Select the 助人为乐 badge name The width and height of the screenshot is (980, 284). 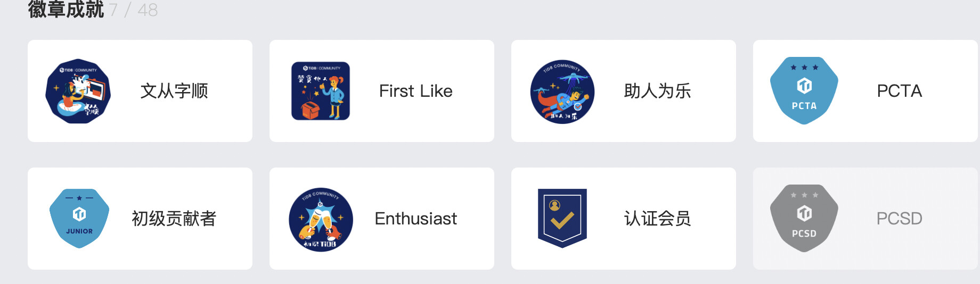(x=657, y=91)
